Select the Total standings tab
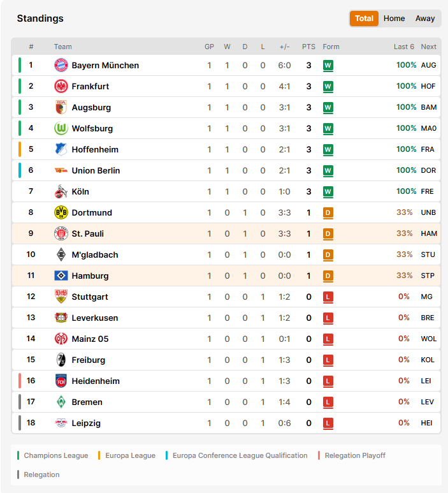The height and width of the screenshot is (493, 448). coord(364,18)
